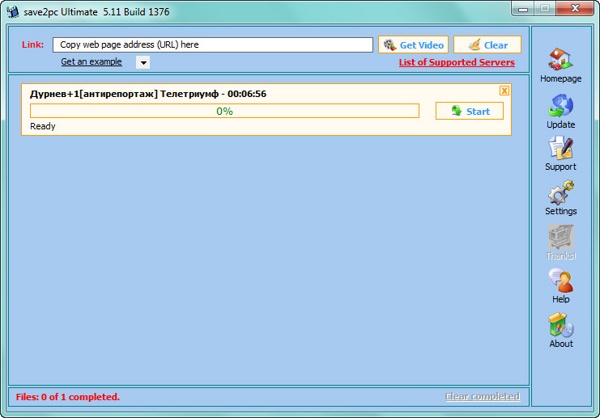
Task: Remove the download item with orange X
Action: click(x=505, y=91)
